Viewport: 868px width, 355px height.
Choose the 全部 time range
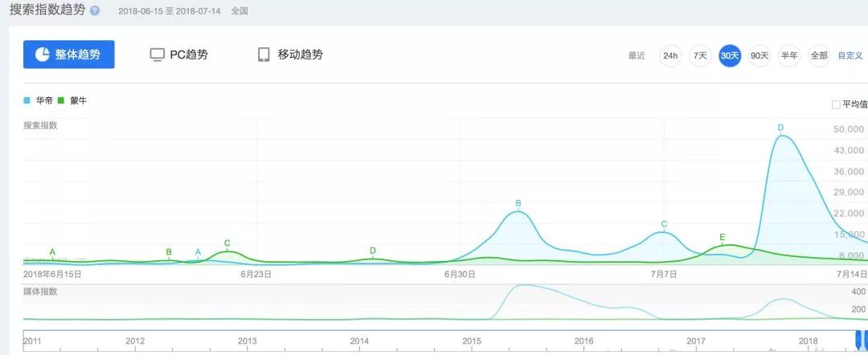819,55
